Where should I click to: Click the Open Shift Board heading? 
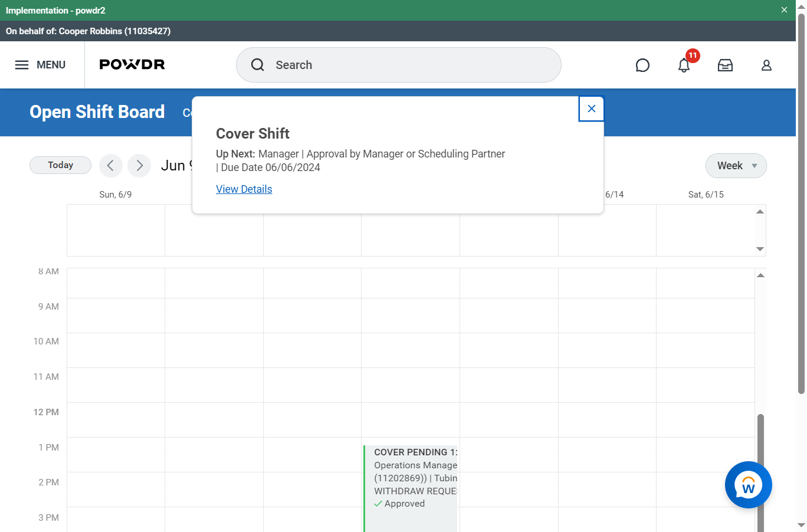point(97,112)
